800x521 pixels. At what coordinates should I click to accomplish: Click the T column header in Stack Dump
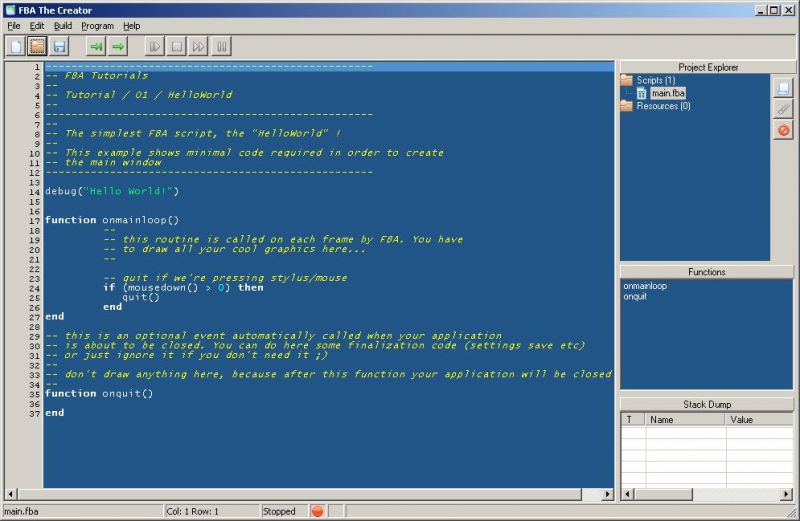633,419
